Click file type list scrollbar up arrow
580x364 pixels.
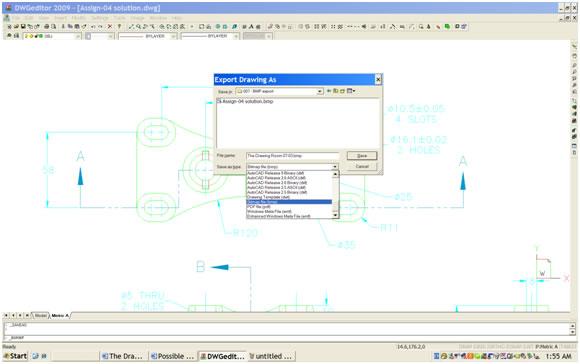(x=335, y=174)
